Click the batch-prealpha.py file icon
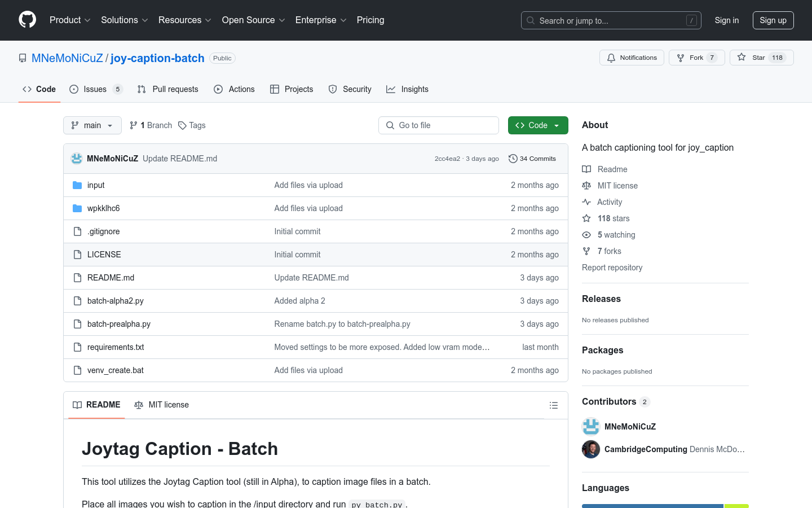 tap(77, 324)
